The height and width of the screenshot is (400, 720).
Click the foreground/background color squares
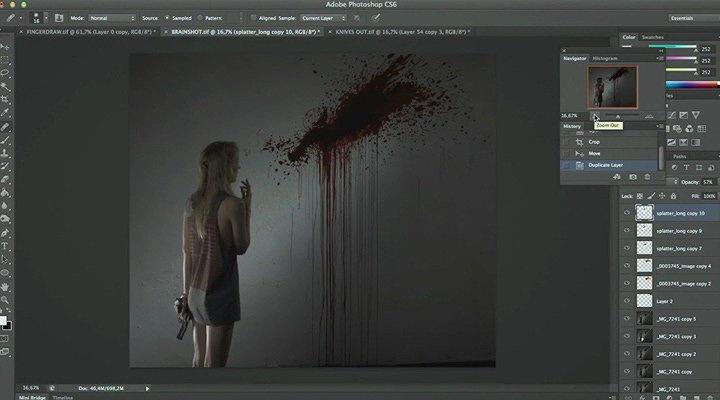[x=6, y=322]
